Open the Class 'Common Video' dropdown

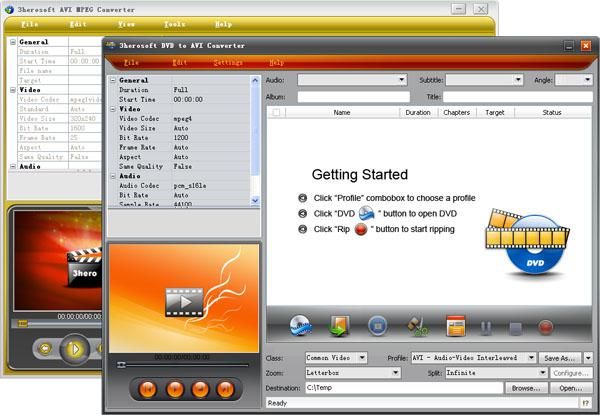(x=336, y=358)
